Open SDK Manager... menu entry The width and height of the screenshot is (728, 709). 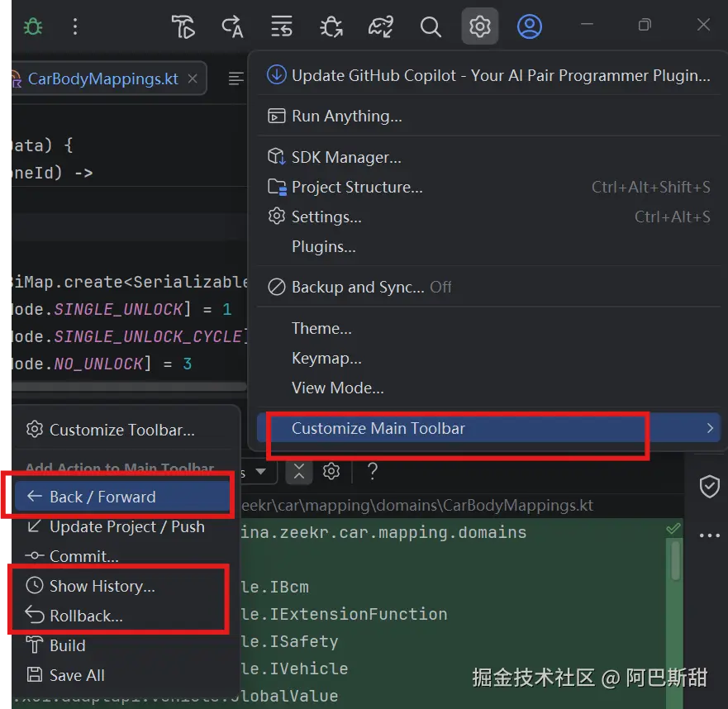[x=488, y=157]
